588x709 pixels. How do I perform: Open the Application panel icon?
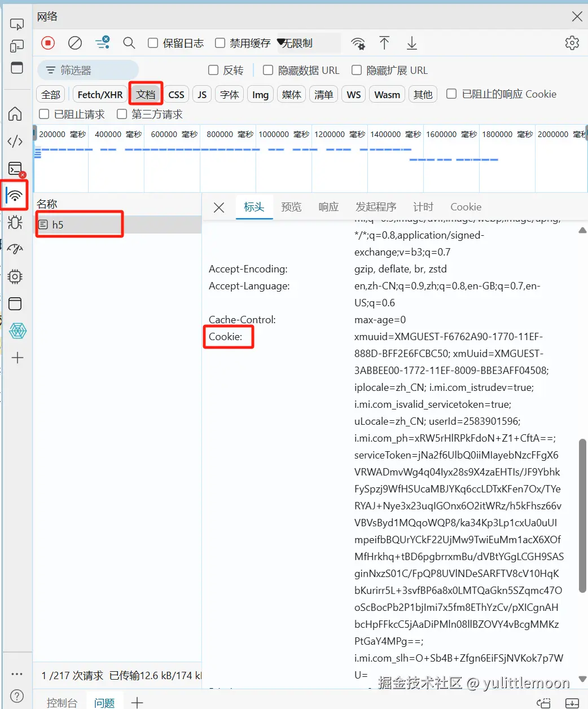pos(15,303)
